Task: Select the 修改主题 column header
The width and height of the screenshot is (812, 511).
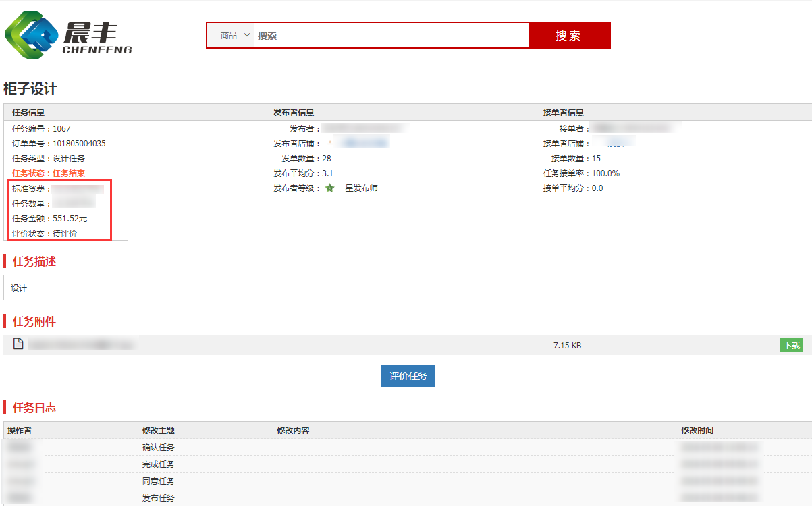Action: 158,431
